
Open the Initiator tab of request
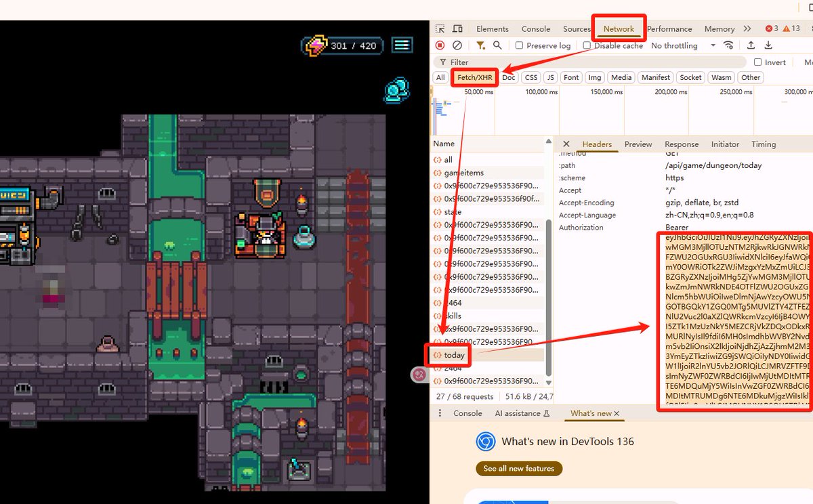click(x=725, y=144)
